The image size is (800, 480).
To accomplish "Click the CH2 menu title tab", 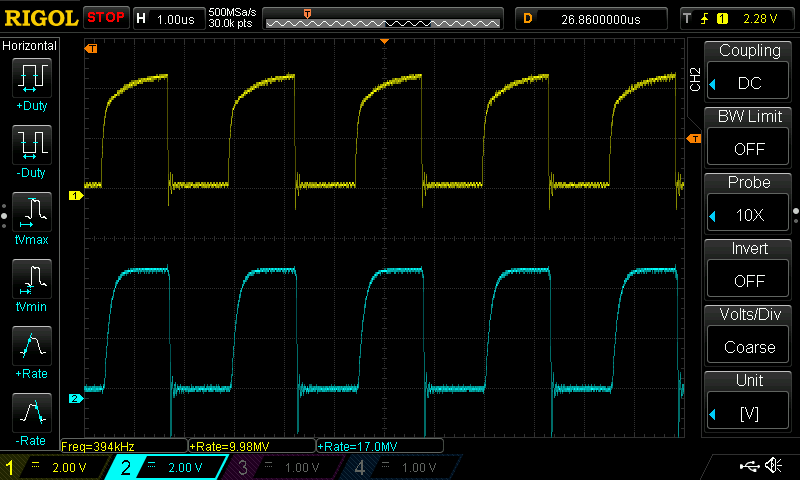I will tap(694, 79).
